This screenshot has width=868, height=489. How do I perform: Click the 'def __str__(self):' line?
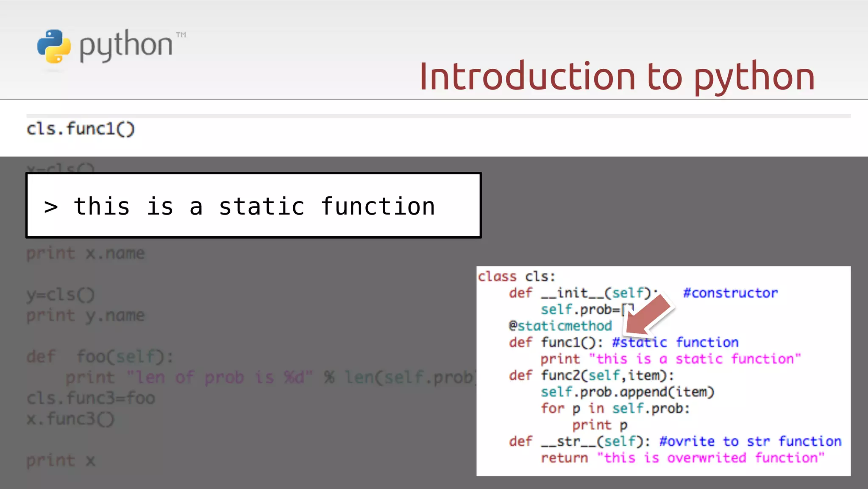coord(579,441)
